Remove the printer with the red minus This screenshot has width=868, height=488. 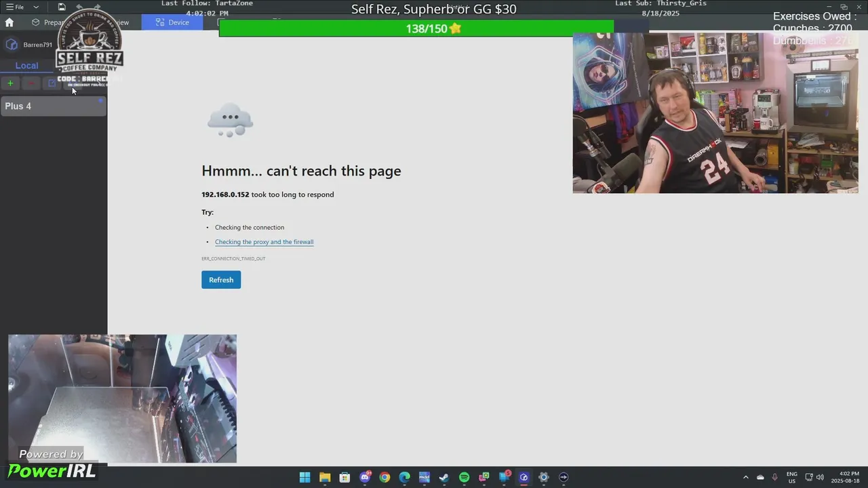(x=31, y=83)
